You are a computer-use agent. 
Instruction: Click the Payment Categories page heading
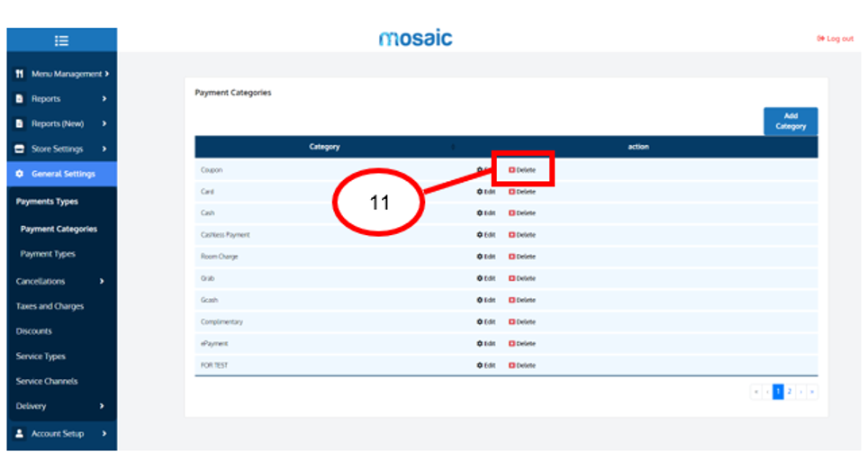click(233, 93)
